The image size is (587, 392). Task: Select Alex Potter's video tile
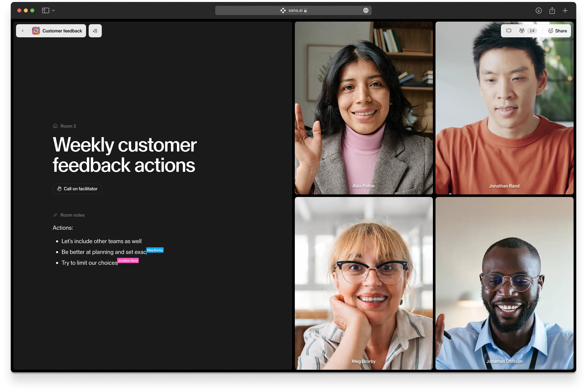click(x=364, y=108)
